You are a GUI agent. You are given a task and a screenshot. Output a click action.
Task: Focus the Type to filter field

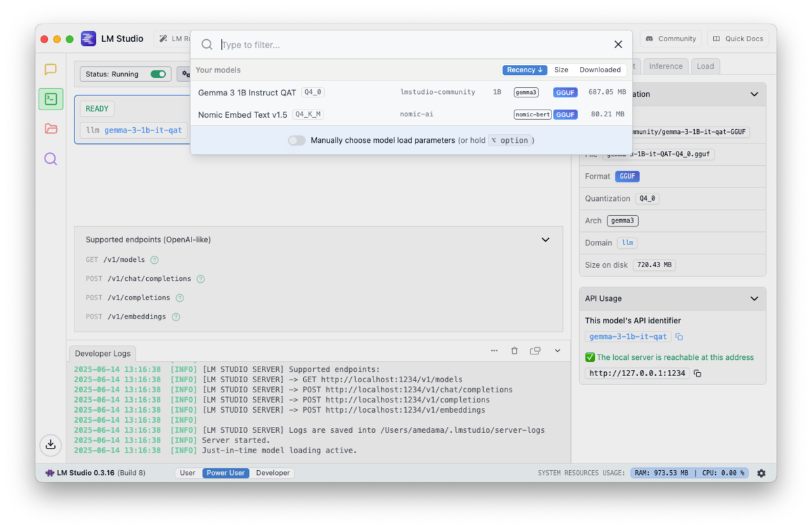(x=413, y=45)
